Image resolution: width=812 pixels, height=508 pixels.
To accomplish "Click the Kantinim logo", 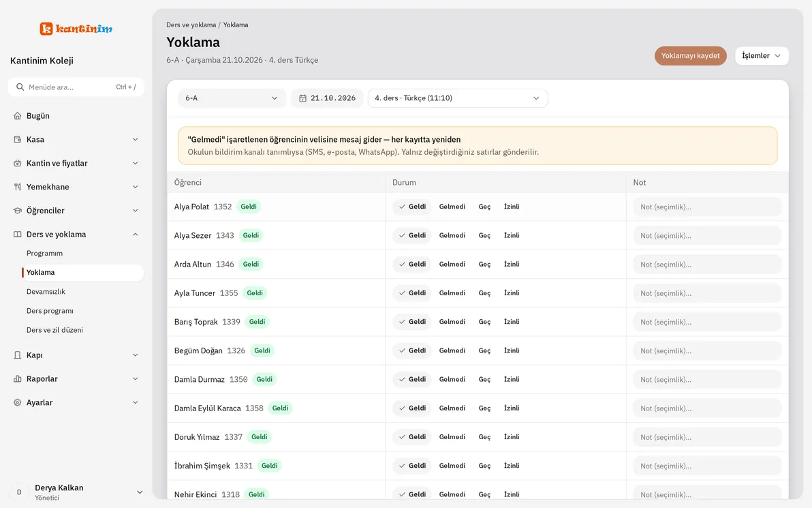I will tap(76, 29).
